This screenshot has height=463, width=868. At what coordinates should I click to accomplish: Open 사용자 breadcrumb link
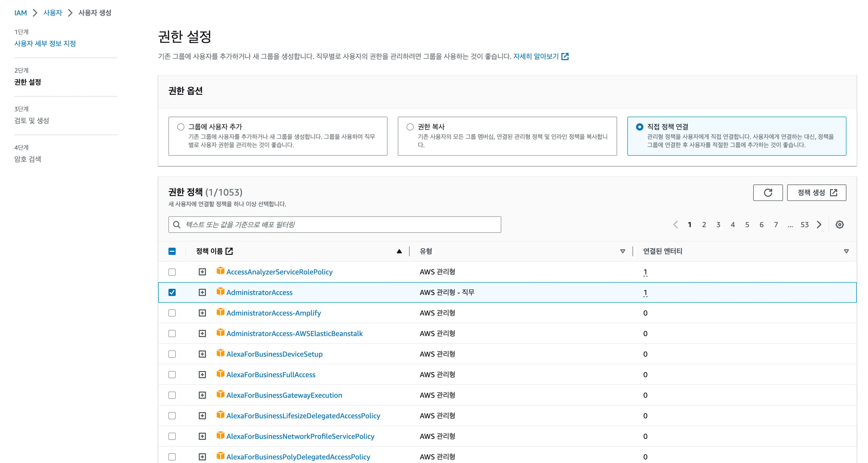(53, 13)
